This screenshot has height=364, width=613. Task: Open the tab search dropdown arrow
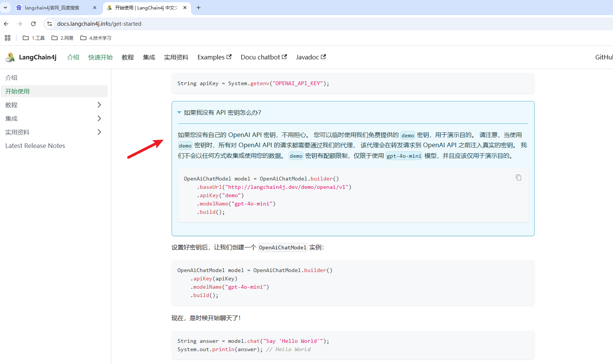[x=5, y=8]
